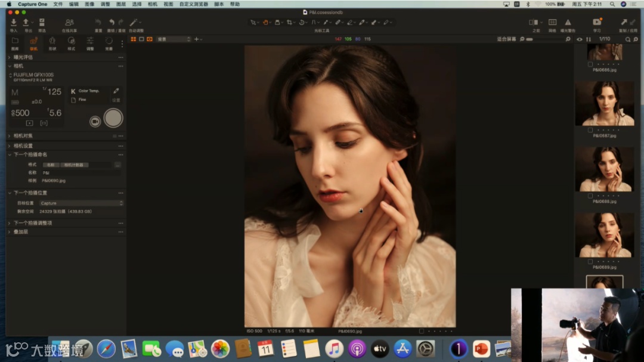Open the Camera (相机) menu
Viewport: 644px width, 362px height.
click(153, 4)
